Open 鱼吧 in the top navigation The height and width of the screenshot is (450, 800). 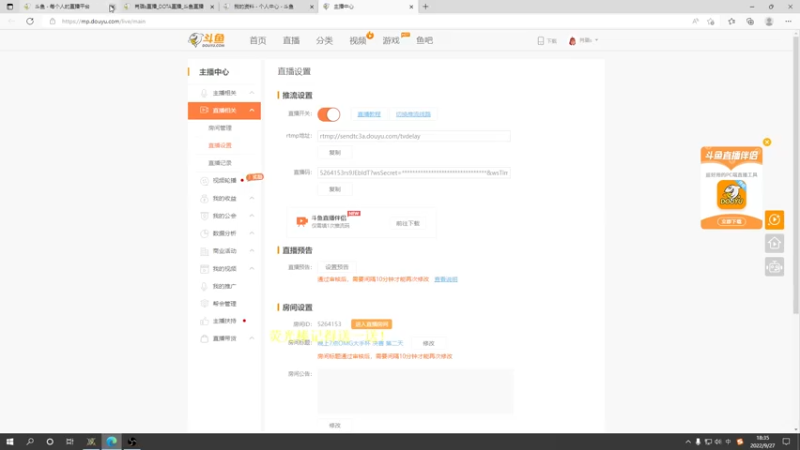pos(424,40)
